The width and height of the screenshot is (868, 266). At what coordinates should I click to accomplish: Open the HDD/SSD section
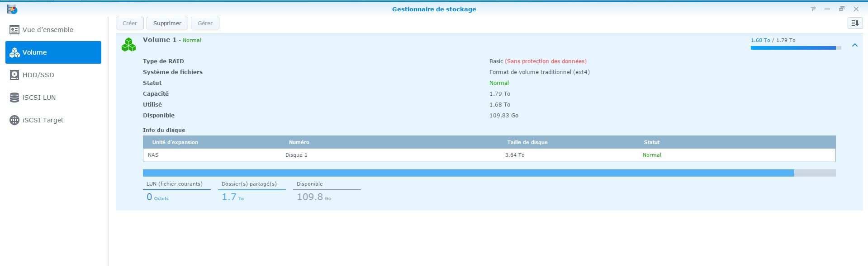[x=53, y=75]
